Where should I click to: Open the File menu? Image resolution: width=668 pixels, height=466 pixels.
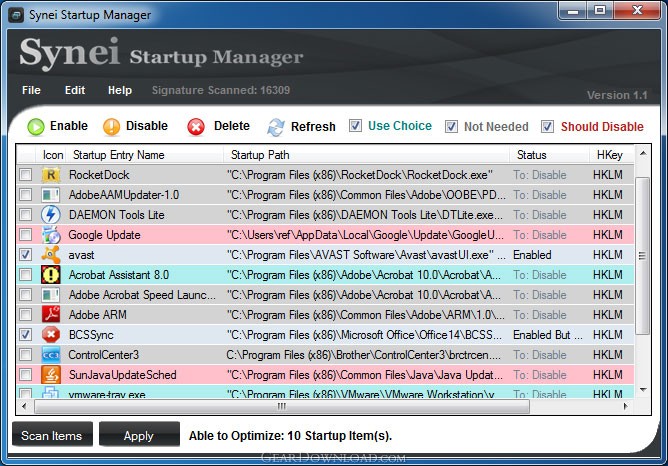(x=32, y=90)
